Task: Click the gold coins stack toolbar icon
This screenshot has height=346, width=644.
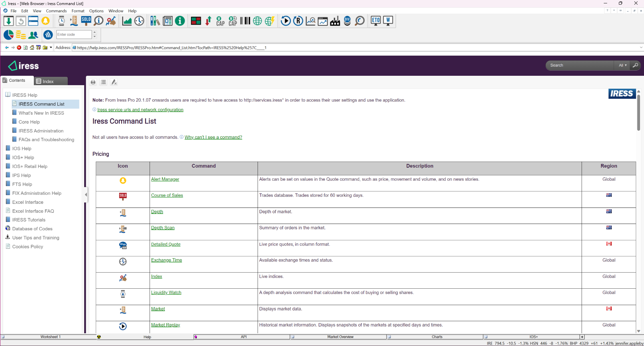Action: tap(21, 35)
